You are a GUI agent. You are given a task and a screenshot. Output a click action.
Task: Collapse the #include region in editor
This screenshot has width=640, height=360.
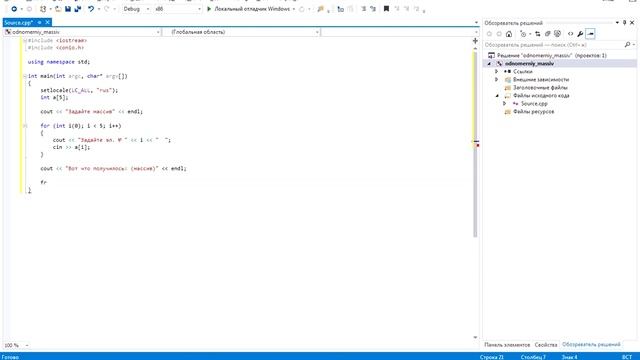coord(25,40)
